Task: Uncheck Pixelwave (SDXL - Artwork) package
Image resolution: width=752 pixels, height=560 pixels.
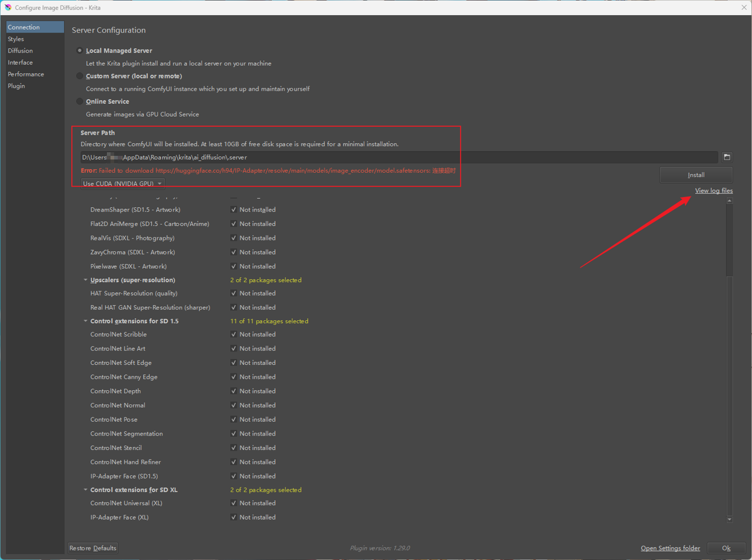Action: click(233, 266)
